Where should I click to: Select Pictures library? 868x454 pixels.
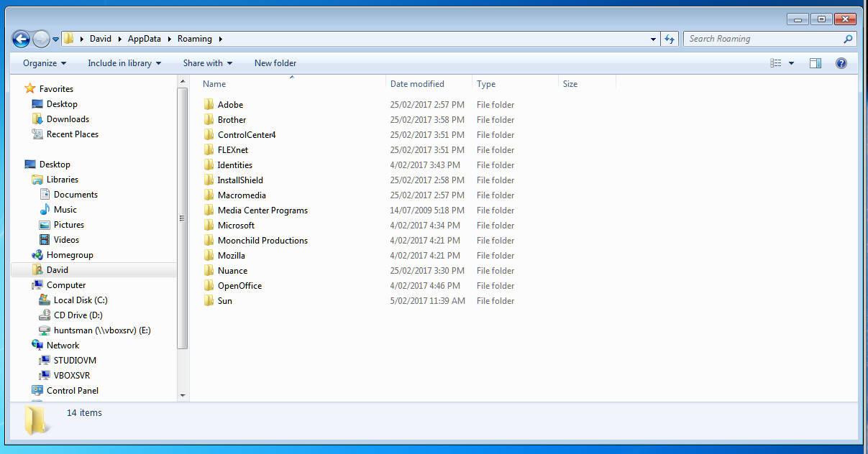click(69, 225)
